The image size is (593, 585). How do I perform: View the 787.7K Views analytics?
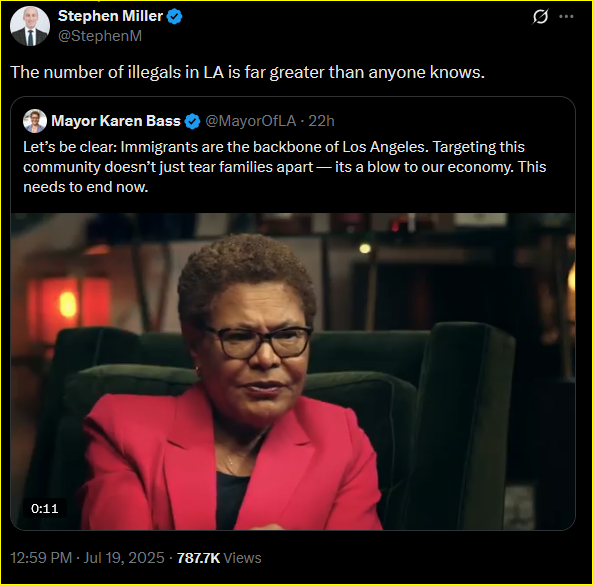pyautogui.click(x=219, y=558)
